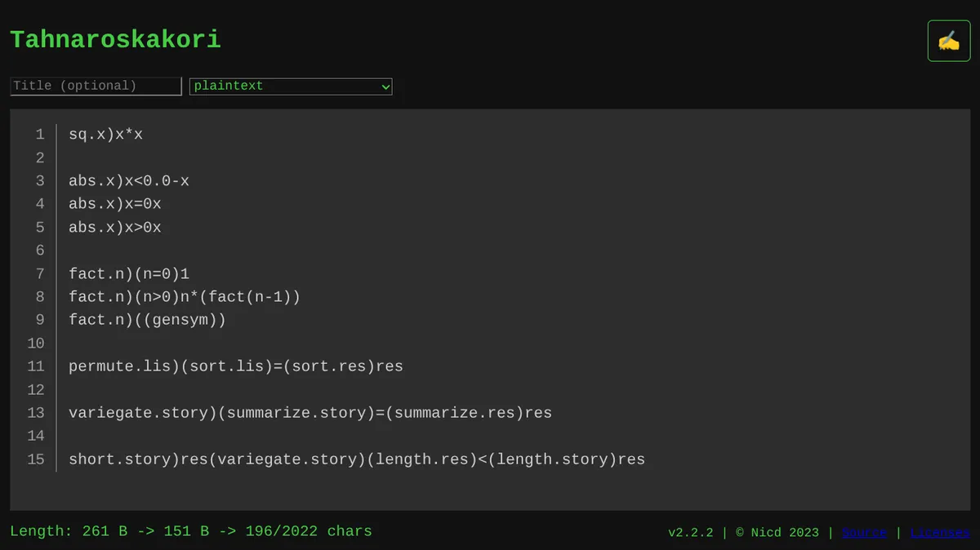Click the line starting with short.story)
The height and width of the screenshot is (550, 980).
point(357,459)
